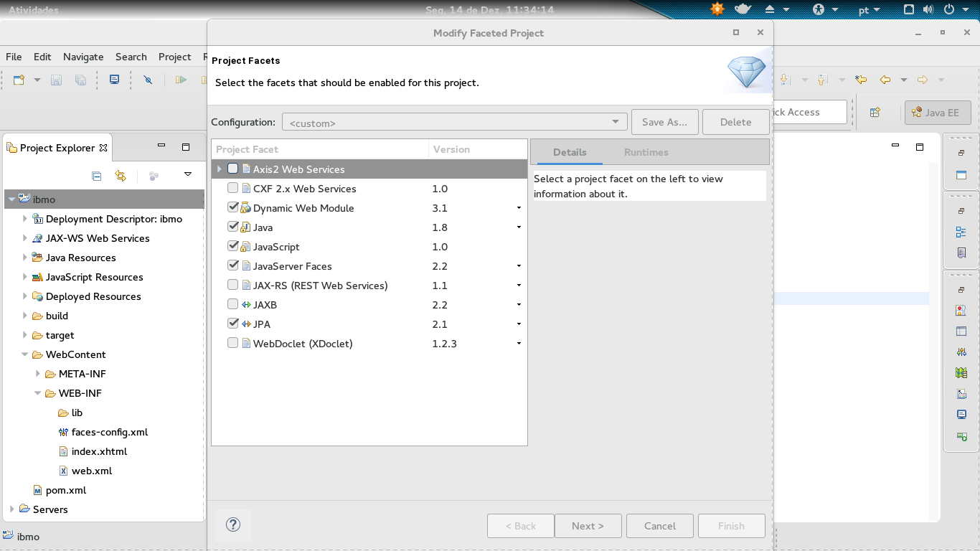Click the Next > button
This screenshot has height=551, width=980.
(x=588, y=526)
